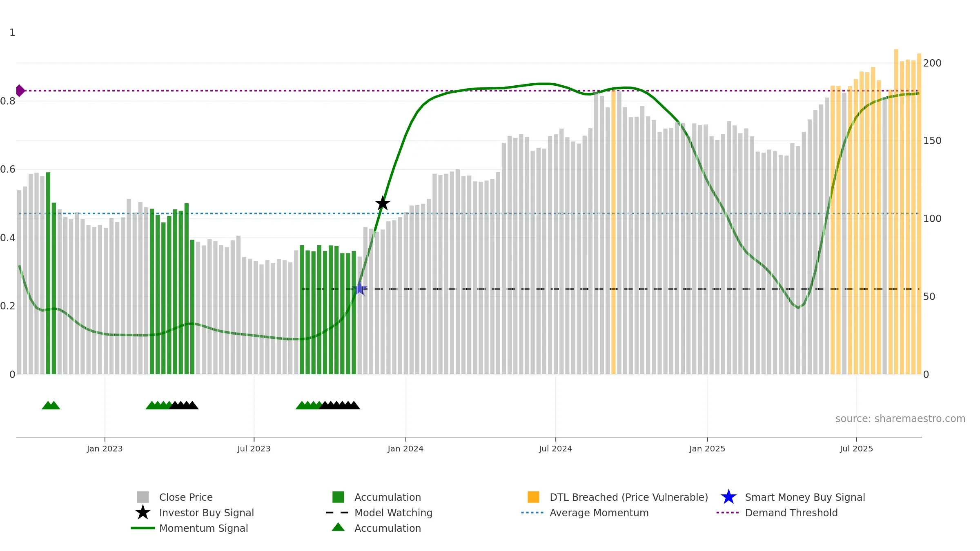980x551 pixels.
Task: Click the blue star Smart Money legend icon
Action: pos(728,497)
